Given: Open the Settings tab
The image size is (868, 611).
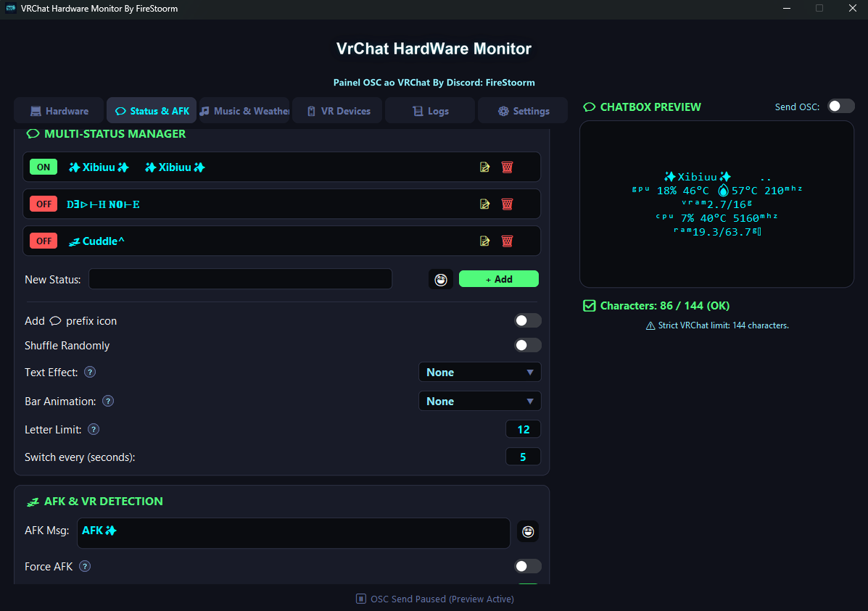Looking at the screenshot, I should [x=523, y=111].
